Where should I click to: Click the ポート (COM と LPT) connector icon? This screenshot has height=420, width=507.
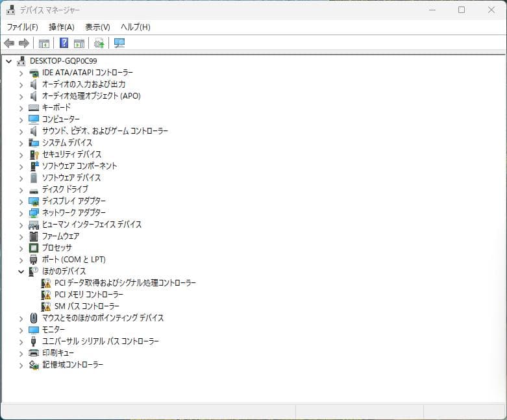pos(34,260)
